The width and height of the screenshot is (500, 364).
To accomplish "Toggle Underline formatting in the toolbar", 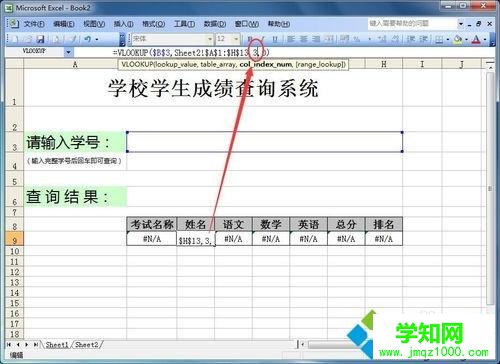I will click(x=275, y=39).
